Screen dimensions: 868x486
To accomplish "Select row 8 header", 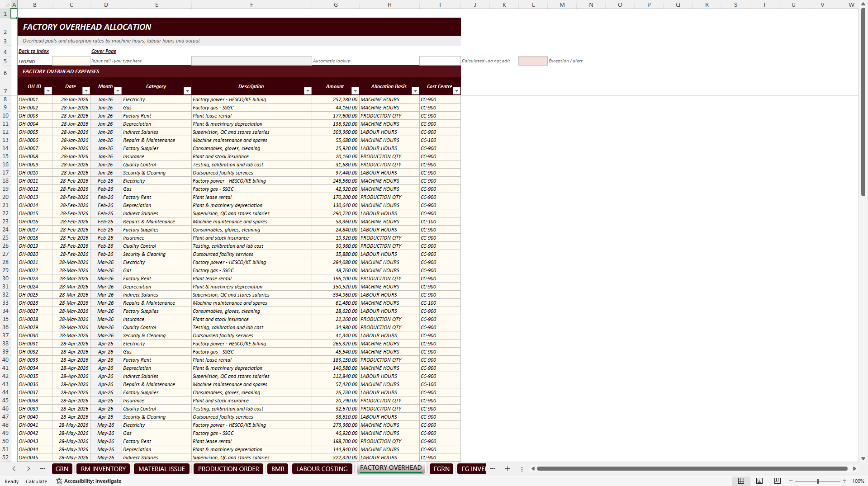I will pos(5,99).
